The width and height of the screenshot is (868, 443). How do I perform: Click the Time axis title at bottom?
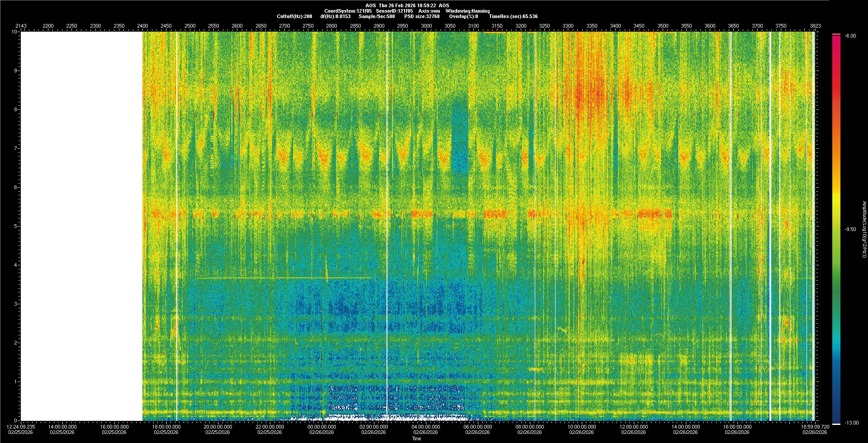[x=416, y=438]
